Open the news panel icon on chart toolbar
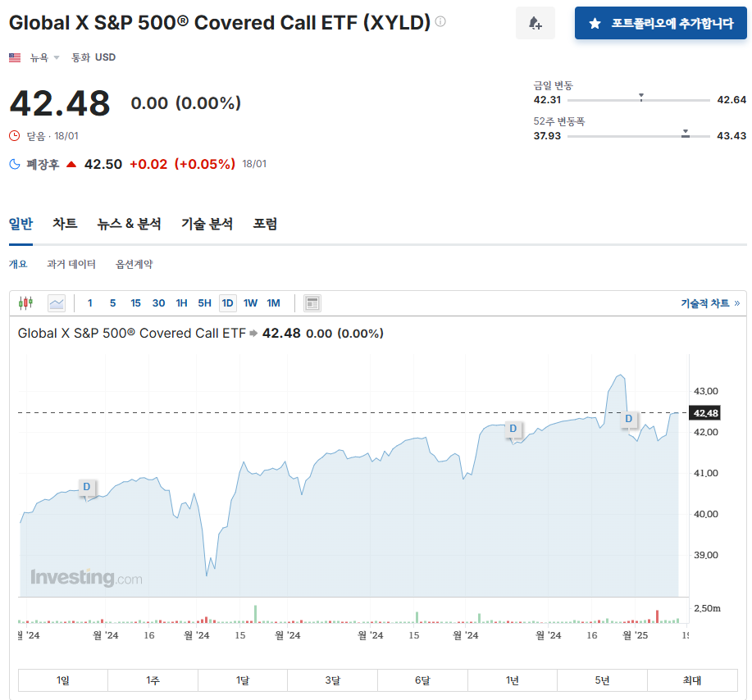This screenshot has width=752, height=700. [x=312, y=302]
